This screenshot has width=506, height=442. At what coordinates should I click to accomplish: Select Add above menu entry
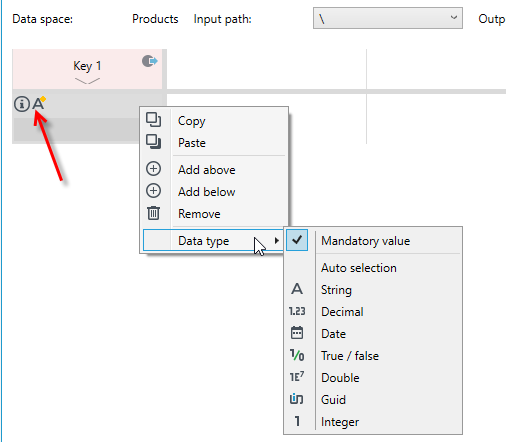(214, 169)
